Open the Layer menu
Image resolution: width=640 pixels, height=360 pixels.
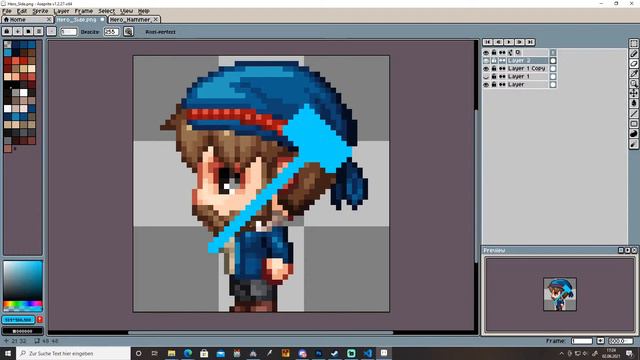tap(61, 11)
